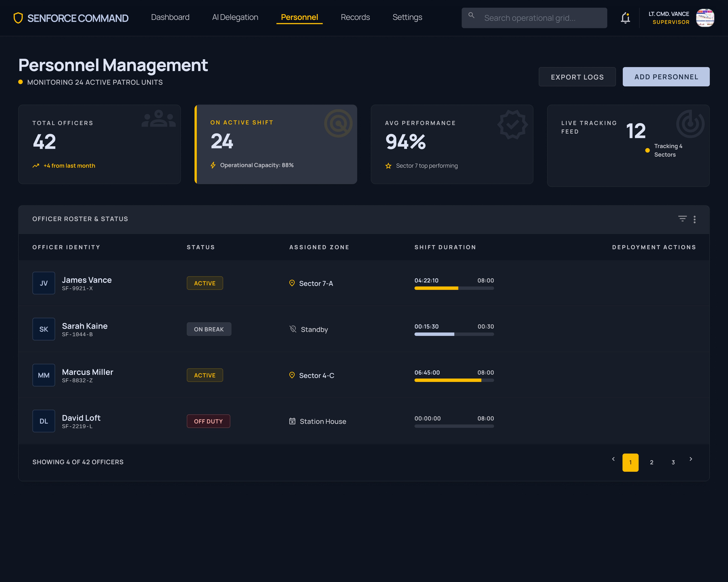728x582 pixels.
Task: Click the lightning bolt capacity icon
Action: pyautogui.click(x=213, y=165)
